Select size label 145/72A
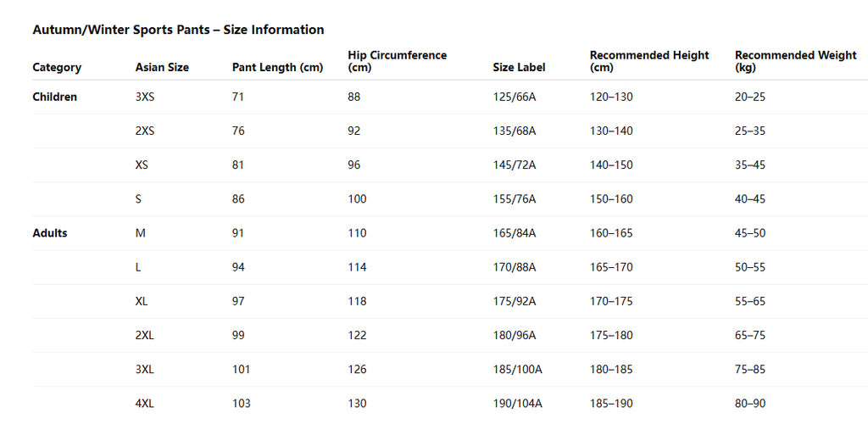Screen dimensions: 868x424 tap(515, 165)
